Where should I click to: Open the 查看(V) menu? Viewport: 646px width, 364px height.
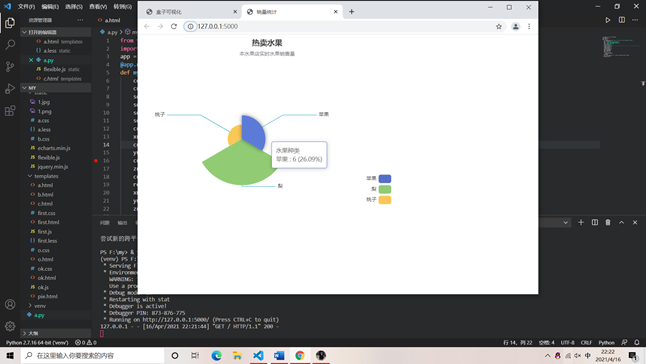coord(98,7)
